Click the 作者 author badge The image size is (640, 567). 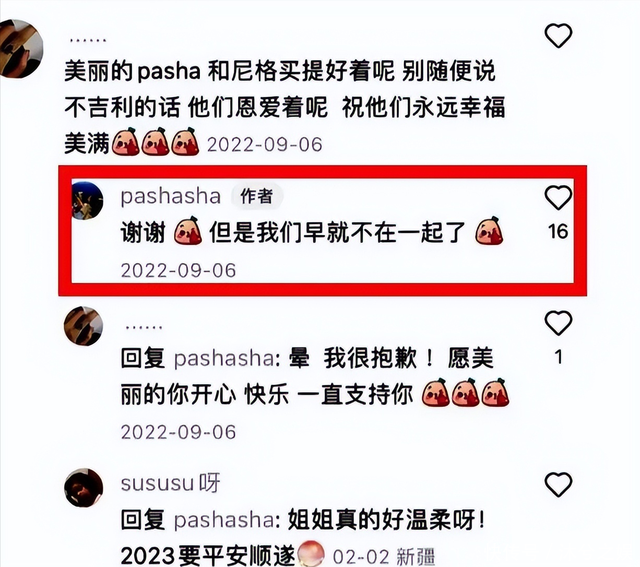tap(257, 196)
